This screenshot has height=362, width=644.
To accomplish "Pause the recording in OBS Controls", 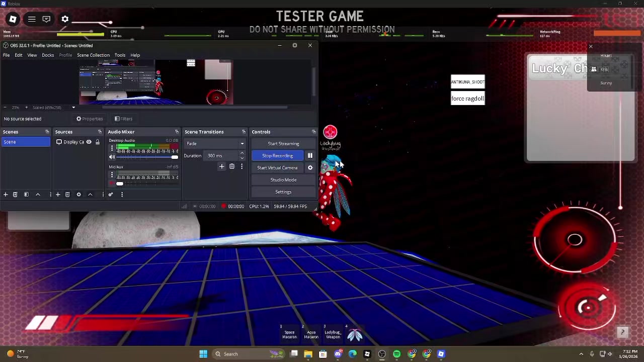I will point(310,156).
